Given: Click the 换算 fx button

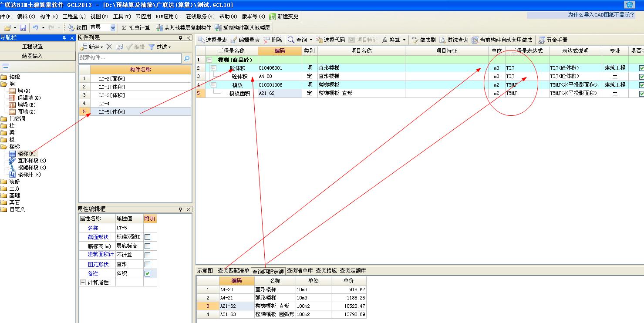Looking at the screenshot, I should coord(391,40).
